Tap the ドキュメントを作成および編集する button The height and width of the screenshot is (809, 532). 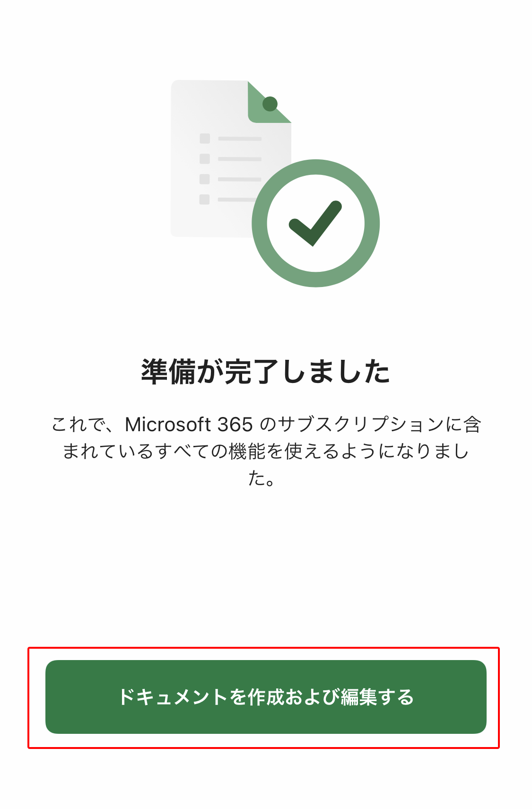pyautogui.click(x=266, y=696)
